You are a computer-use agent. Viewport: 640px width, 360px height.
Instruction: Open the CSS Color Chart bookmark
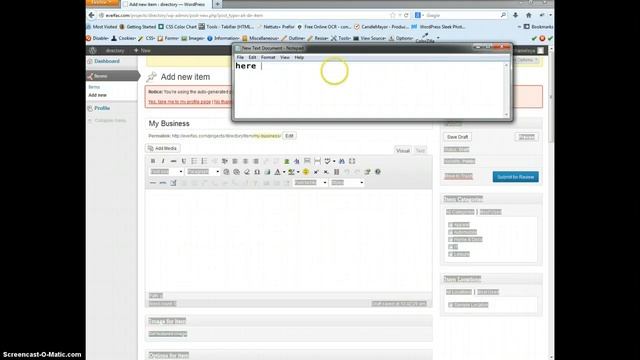(178, 27)
